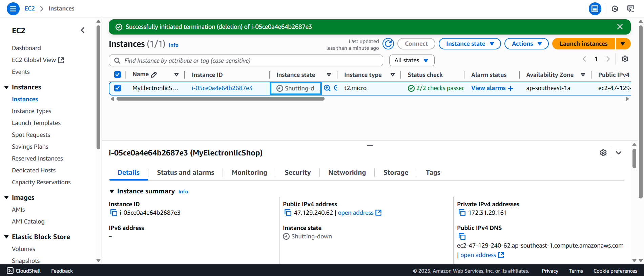The height and width of the screenshot is (276, 644).
Task: Click the Feedback footer link
Action: 62,271
